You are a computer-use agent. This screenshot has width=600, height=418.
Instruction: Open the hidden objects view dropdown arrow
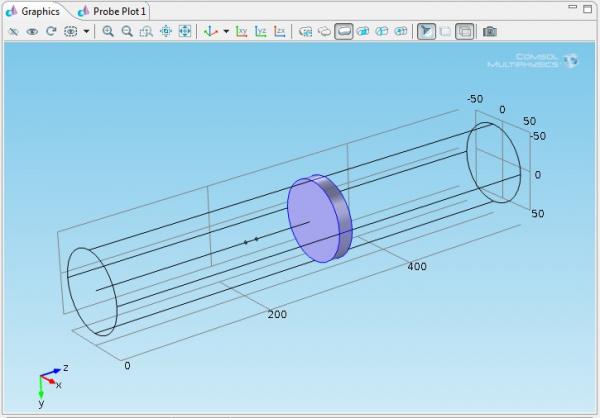(x=86, y=31)
